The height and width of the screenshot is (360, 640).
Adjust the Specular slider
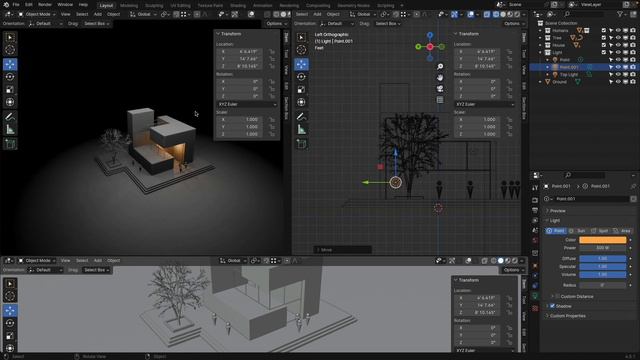point(602,266)
